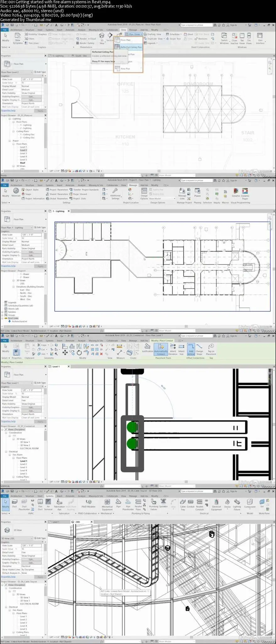Open View Templates in the Plans window ribbon
The width and height of the screenshot is (276, 644).
18,38
